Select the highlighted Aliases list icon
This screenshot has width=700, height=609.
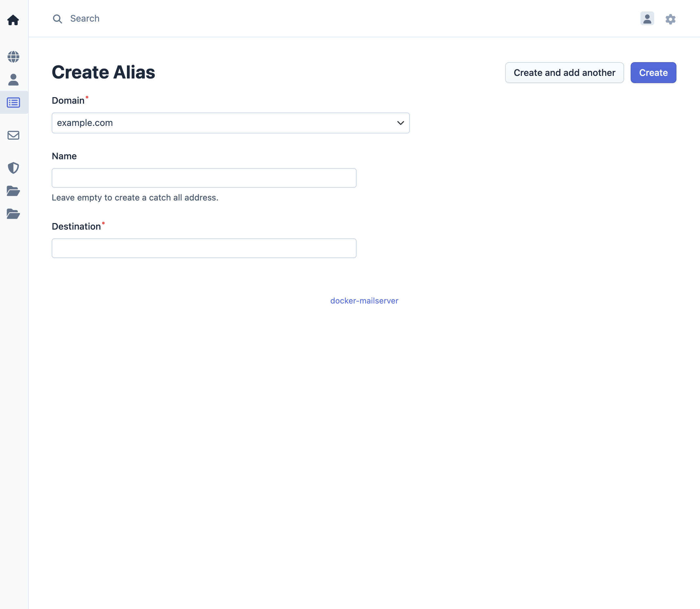[x=13, y=103]
